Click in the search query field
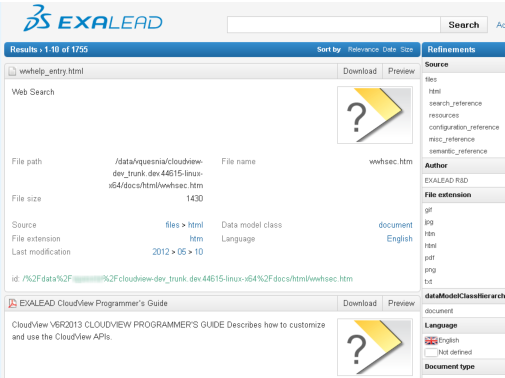The width and height of the screenshot is (505, 378). point(334,25)
